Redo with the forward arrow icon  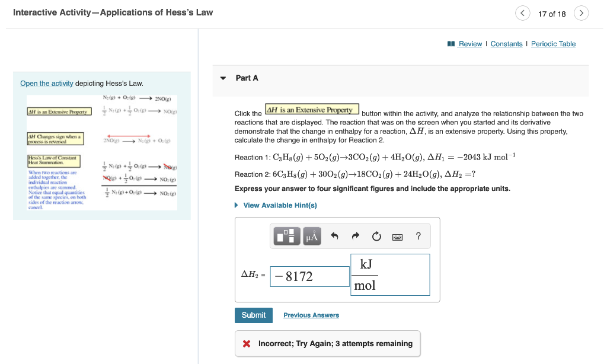click(354, 235)
